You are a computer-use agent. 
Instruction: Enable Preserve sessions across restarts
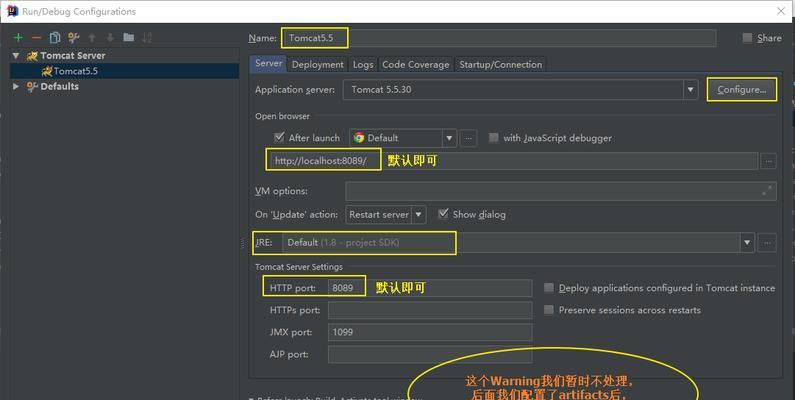tap(549, 310)
